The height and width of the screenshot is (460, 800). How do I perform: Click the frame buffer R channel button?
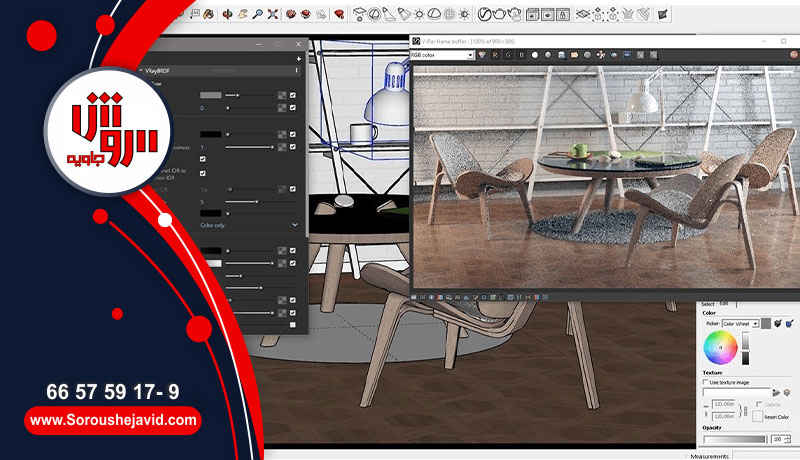pos(495,55)
